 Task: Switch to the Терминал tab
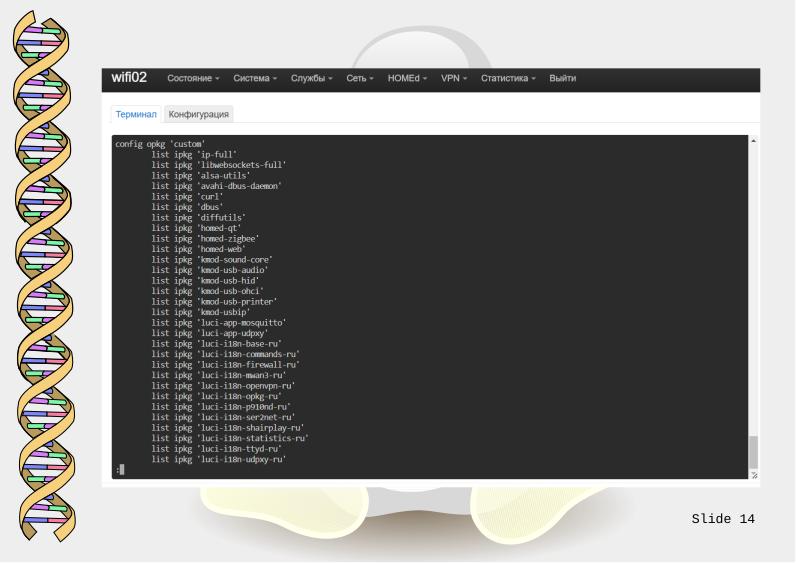(136, 115)
